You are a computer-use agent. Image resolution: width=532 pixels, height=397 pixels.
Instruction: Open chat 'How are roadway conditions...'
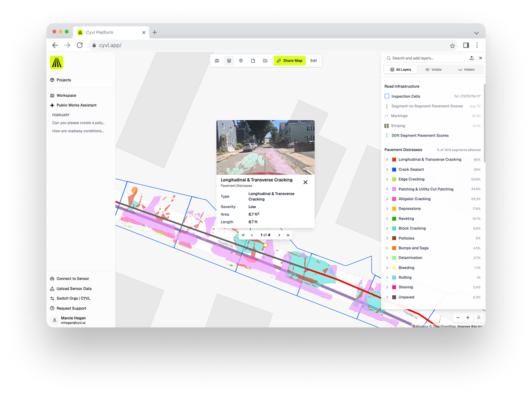pos(78,131)
